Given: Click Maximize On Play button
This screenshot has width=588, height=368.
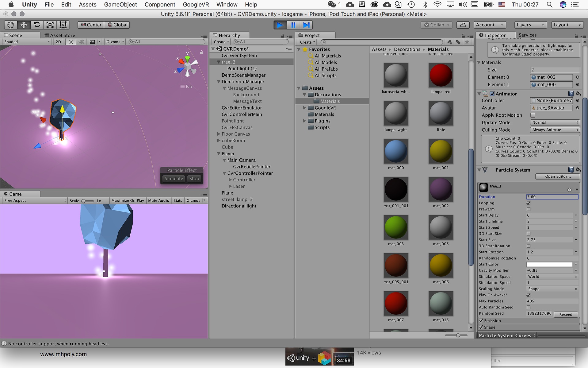Looking at the screenshot, I should (128, 200).
